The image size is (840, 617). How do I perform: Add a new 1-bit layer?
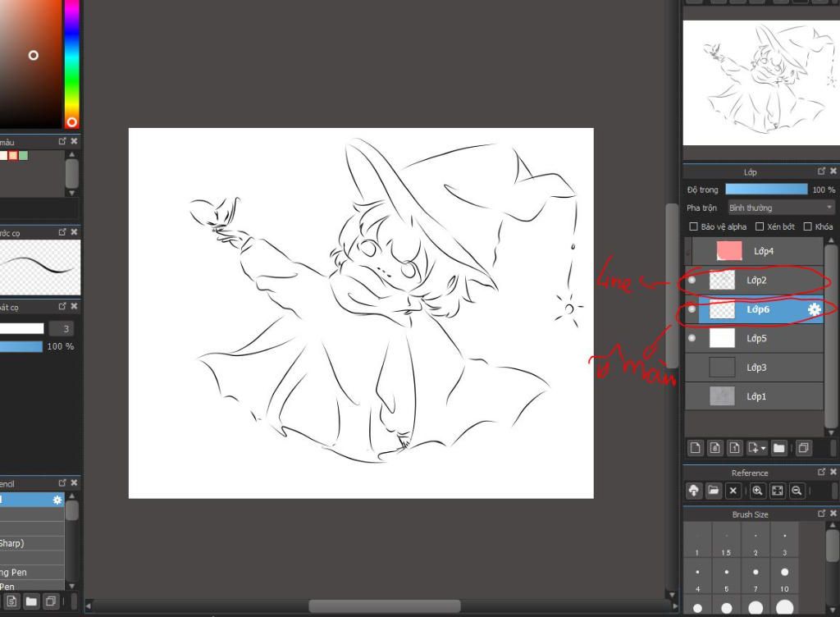point(734,448)
